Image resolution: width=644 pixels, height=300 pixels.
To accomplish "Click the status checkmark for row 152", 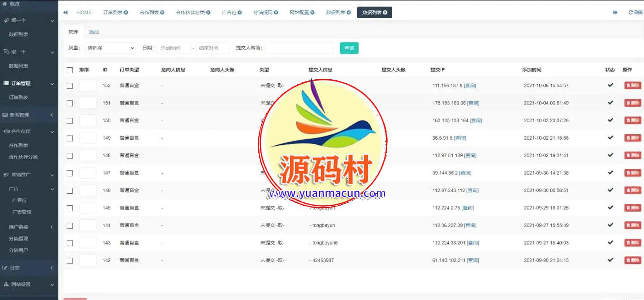I will pos(610,85).
